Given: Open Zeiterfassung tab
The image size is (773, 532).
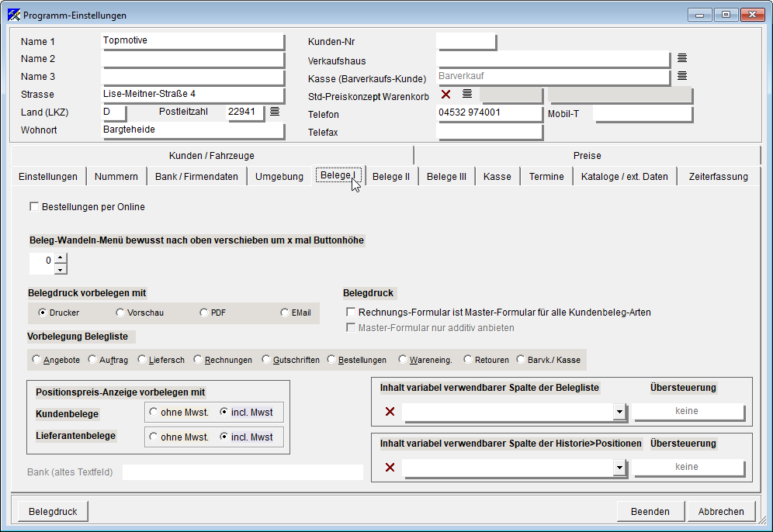Looking at the screenshot, I should 718,176.
